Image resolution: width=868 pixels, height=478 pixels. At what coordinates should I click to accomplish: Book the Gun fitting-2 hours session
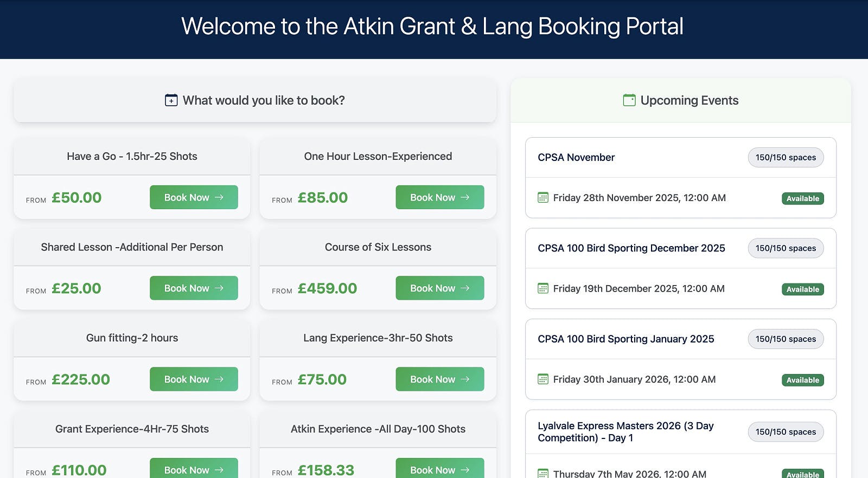pyautogui.click(x=194, y=379)
